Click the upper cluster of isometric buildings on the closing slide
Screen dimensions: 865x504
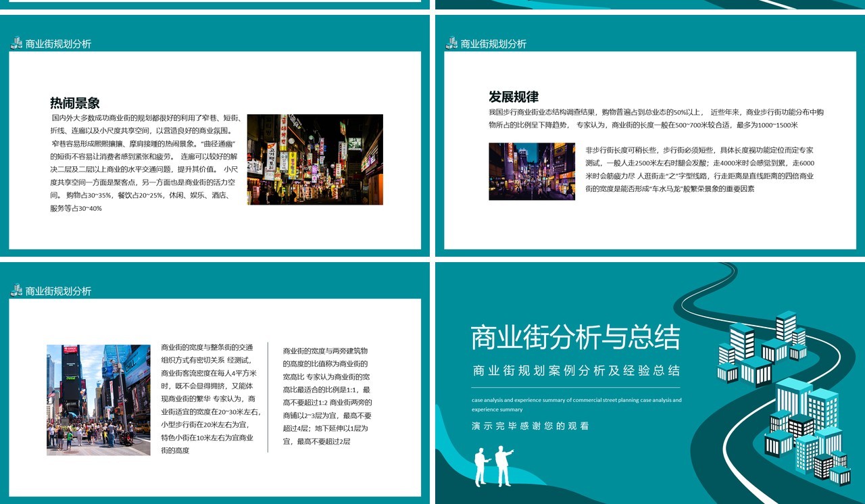(762, 348)
